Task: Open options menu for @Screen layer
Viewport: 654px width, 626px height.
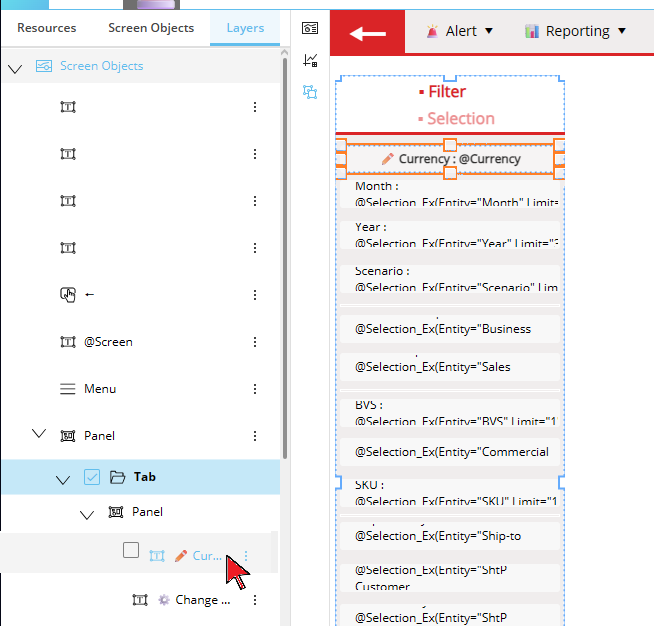Action: [x=255, y=342]
